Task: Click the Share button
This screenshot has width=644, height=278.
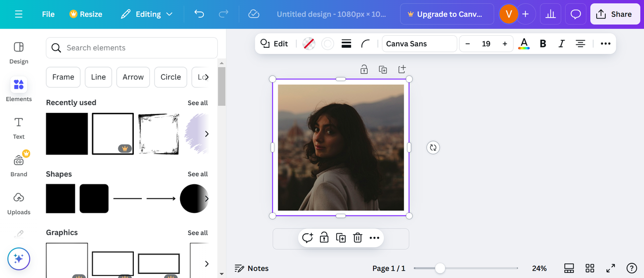Action: click(615, 14)
